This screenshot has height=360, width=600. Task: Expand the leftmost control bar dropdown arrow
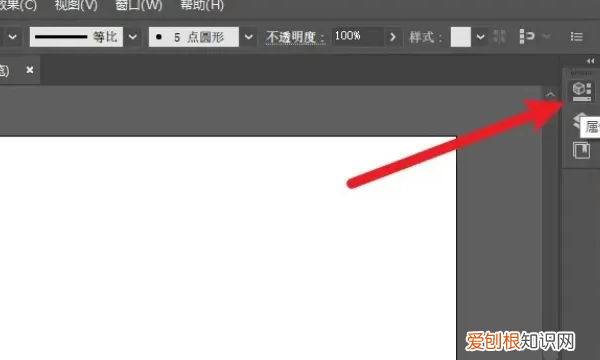12,37
